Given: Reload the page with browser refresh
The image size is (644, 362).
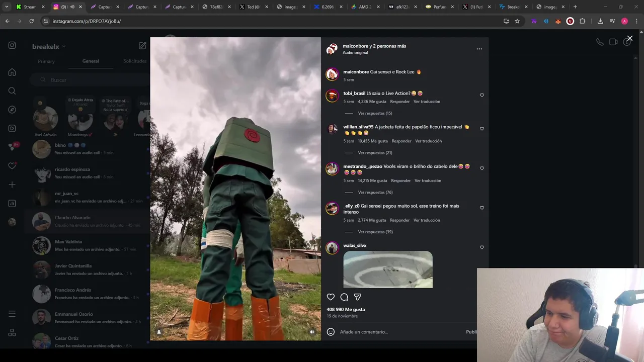Looking at the screenshot, I should coord(31,21).
